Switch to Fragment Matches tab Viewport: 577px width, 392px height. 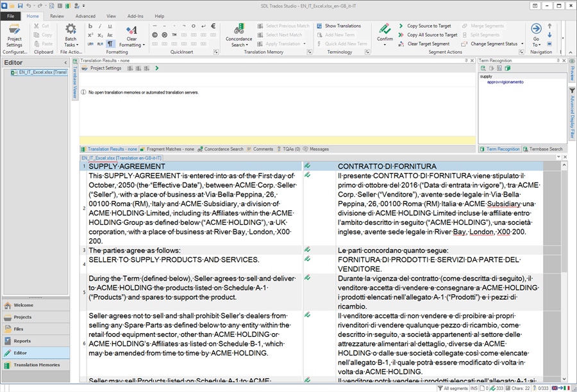[x=167, y=149]
